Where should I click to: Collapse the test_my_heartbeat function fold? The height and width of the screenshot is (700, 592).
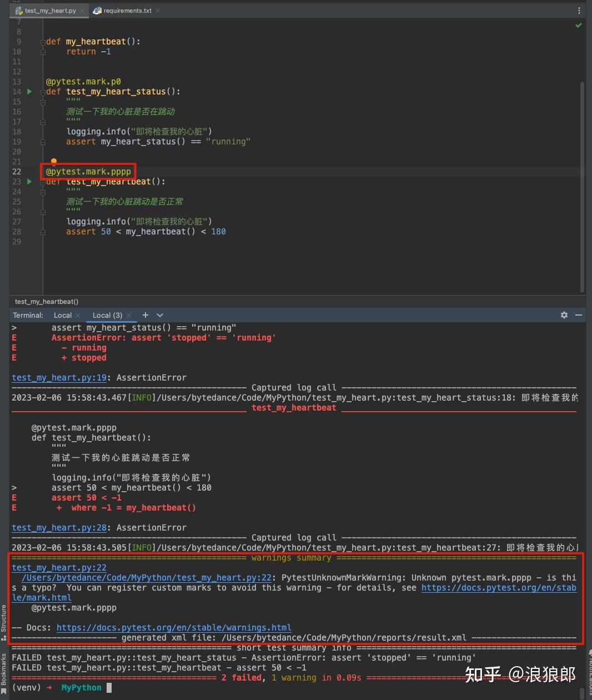coord(43,182)
